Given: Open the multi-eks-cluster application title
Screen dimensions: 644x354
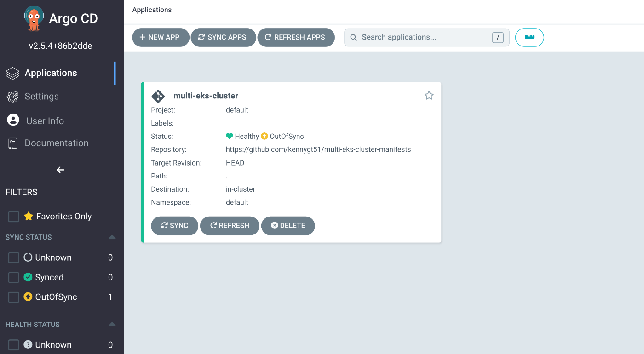Looking at the screenshot, I should coord(206,96).
